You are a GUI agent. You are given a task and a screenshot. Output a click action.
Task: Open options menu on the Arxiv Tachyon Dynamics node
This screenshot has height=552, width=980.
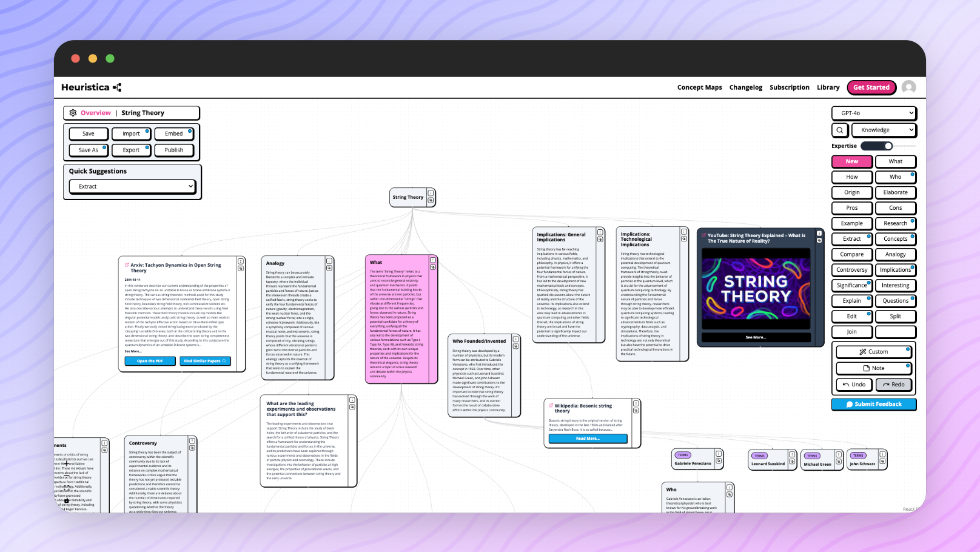click(241, 261)
